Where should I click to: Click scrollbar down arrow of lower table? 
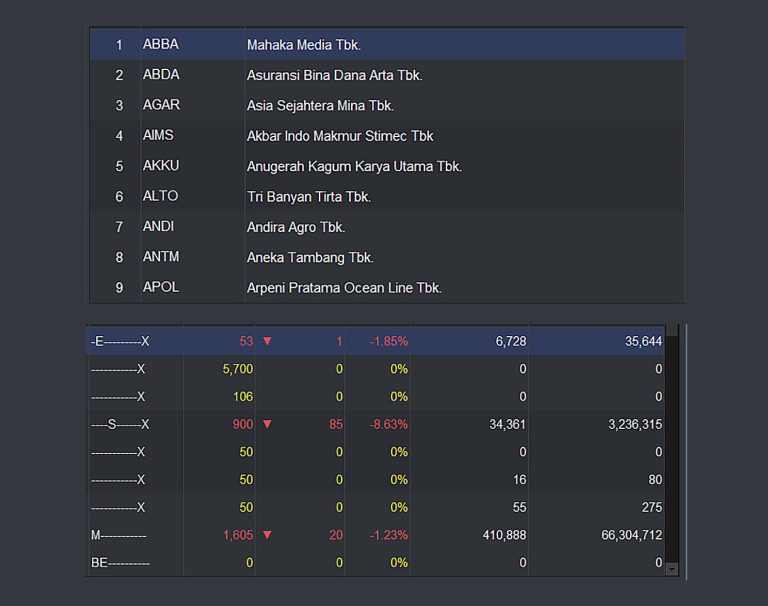671,569
